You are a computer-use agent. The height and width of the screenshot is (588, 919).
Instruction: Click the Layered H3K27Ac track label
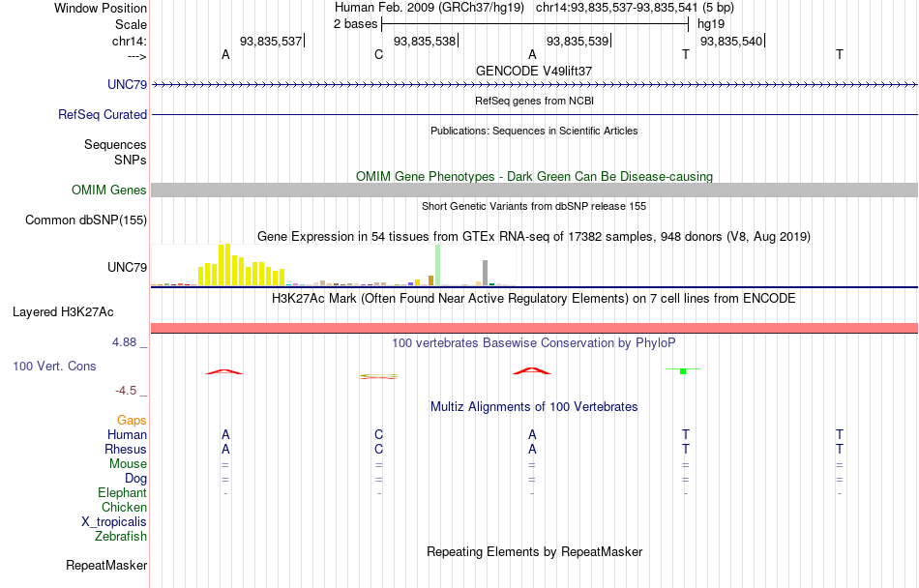click(63, 312)
